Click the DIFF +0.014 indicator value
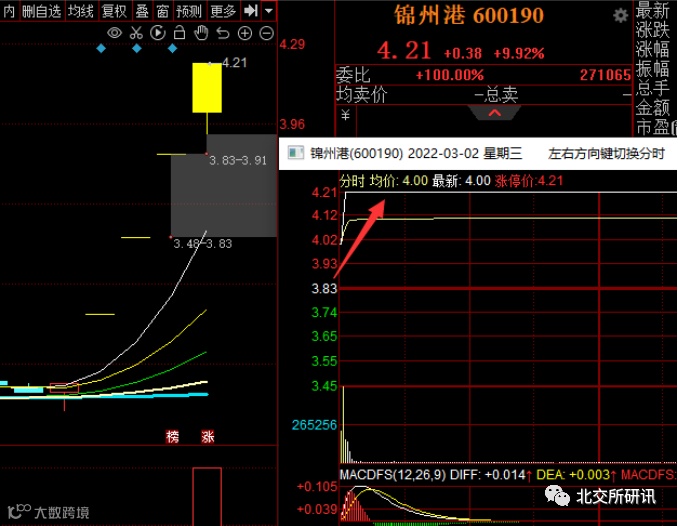Viewport: 678px width, 526px height. [x=491, y=475]
